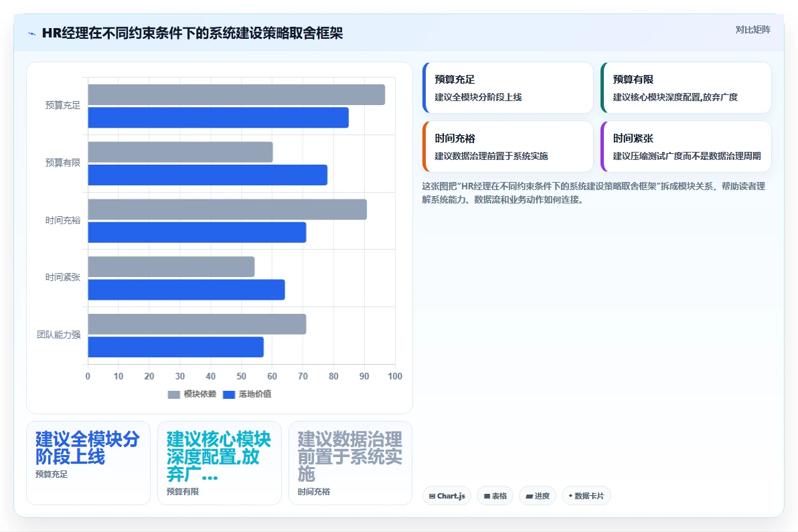Click the description paragraph starting 这张图把
This screenshot has width=798, height=532.
pyautogui.click(x=593, y=193)
